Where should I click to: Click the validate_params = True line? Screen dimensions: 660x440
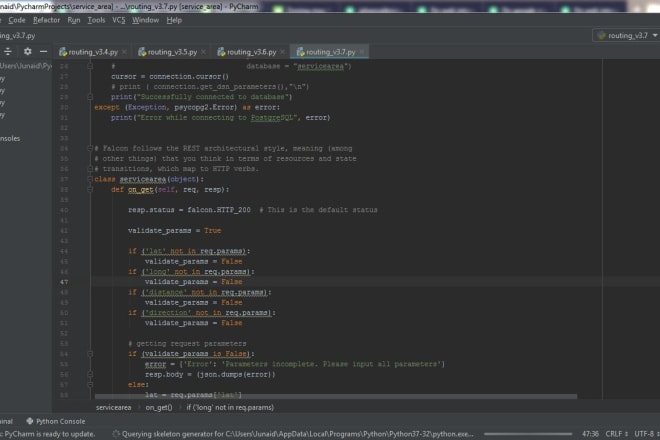point(174,230)
